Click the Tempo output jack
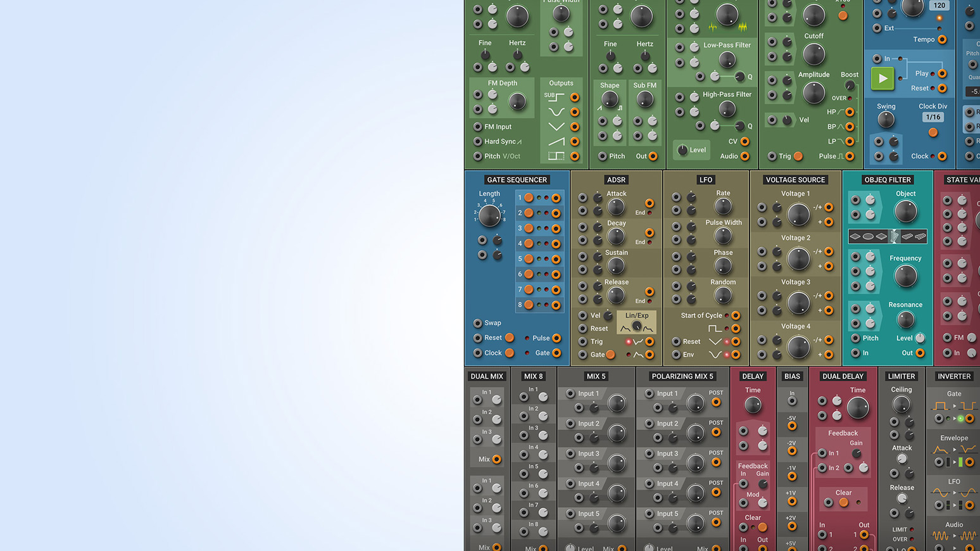The width and height of the screenshot is (980, 551). pyautogui.click(x=942, y=39)
